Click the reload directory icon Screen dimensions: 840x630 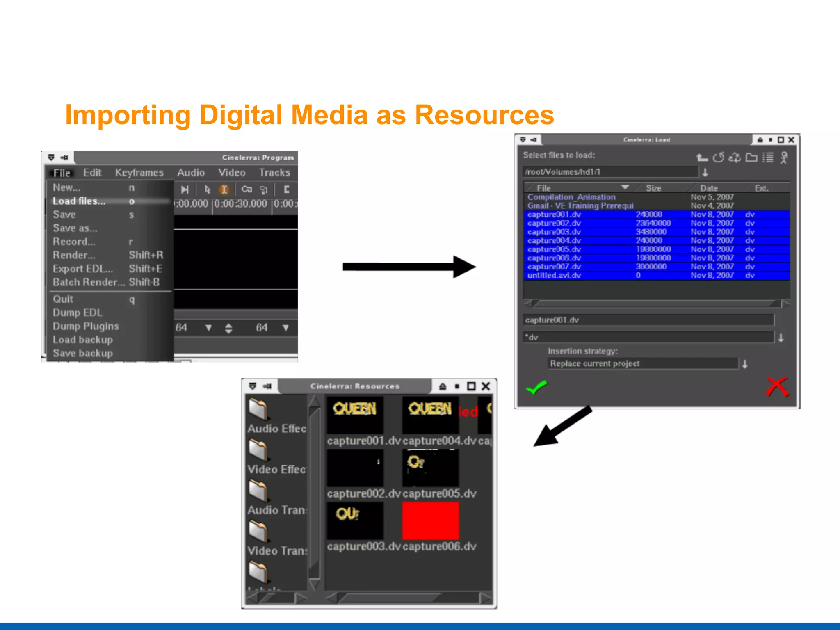[x=718, y=157]
